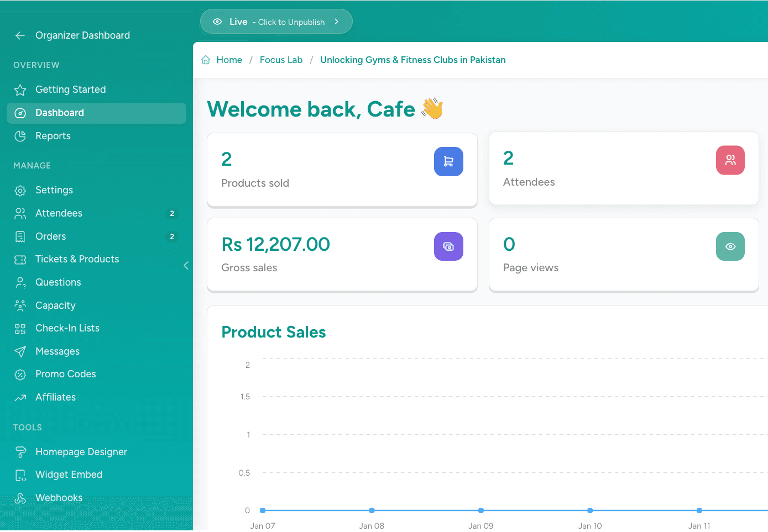This screenshot has width=768, height=532.
Task: Click the back arrow beside Organizer Dashboard
Action: point(20,35)
